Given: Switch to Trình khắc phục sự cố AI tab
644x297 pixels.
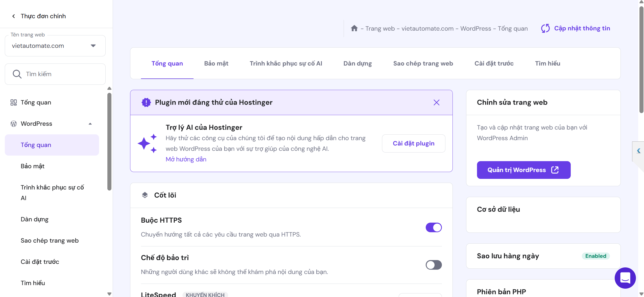Looking at the screenshot, I should point(286,63).
